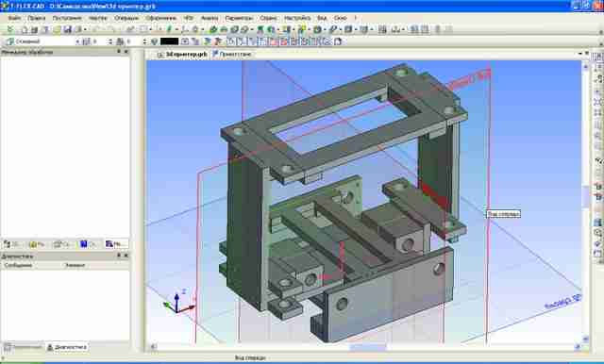Close the Менеджер обработок panel
This screenshot has width=604, height=364.
tap(126, 51)
